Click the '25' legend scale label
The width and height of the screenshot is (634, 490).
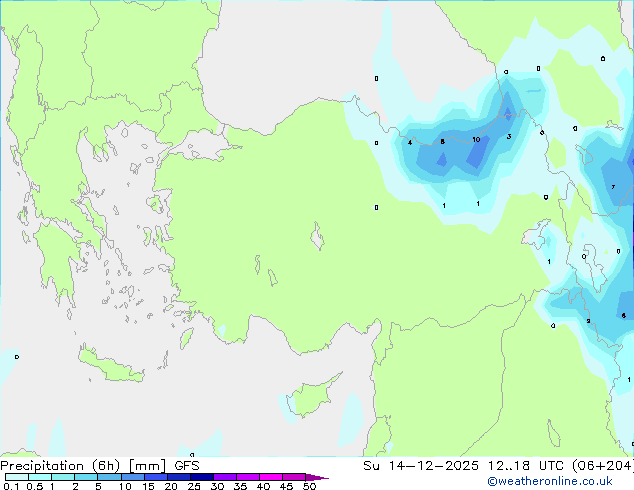tap(194, 486)
